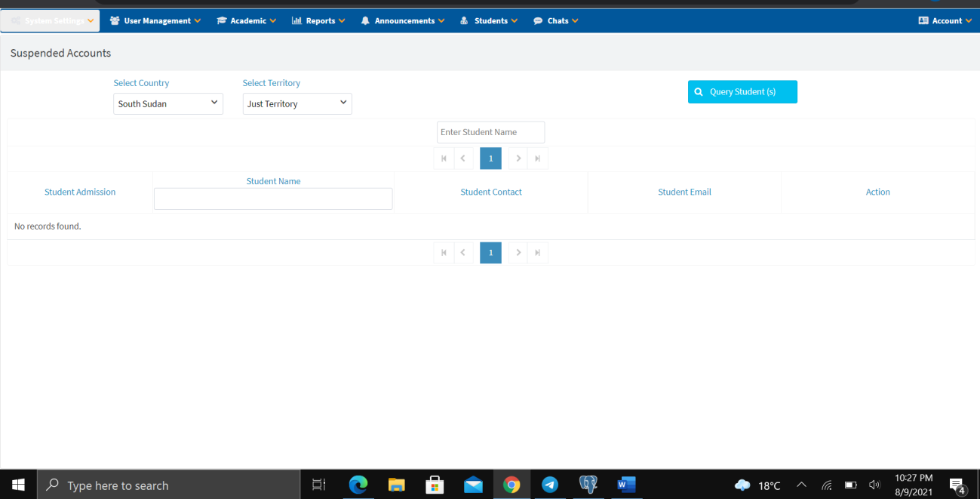Viewport: 980px width, 499px height.
Task: Expand the Academic dropdown menu
Action: 247,21
